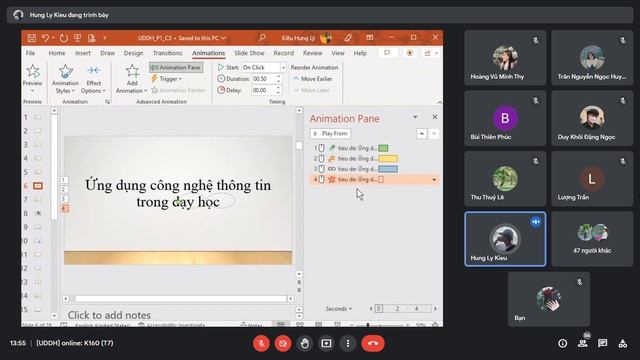Unmute microphone with red mic button
This screenshot has width=640, height=360.
coord(261,343)
